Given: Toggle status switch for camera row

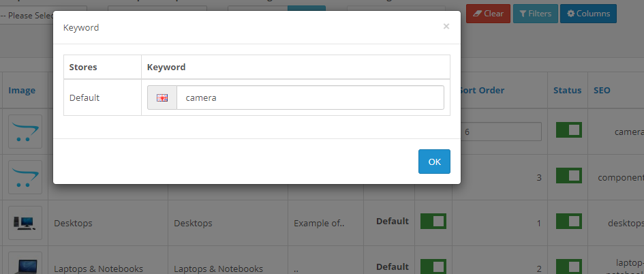Looking at the screenshot, I should pos(568,130).
